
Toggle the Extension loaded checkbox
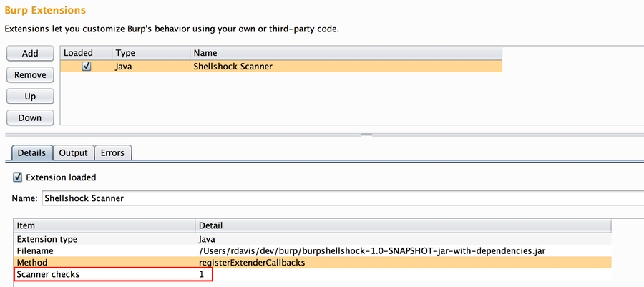coord(18,177)
